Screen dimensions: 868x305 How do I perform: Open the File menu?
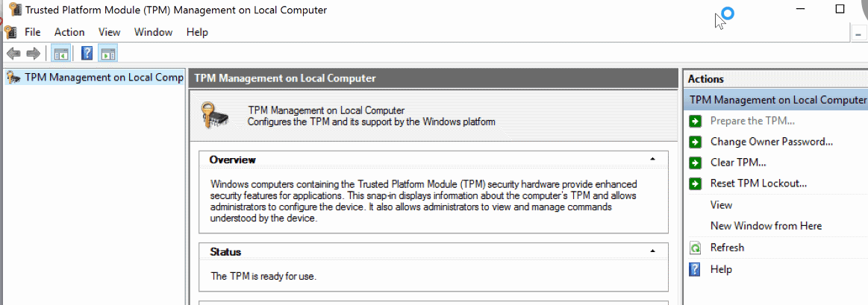click(33, 32)
